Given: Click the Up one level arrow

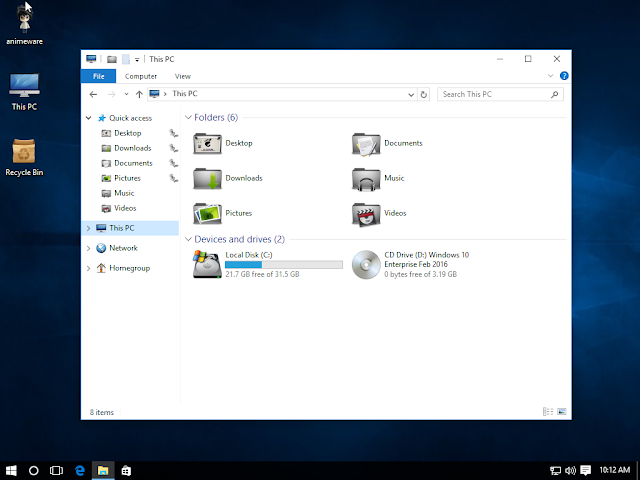Looking at the screenshot, I should [139, 94].
